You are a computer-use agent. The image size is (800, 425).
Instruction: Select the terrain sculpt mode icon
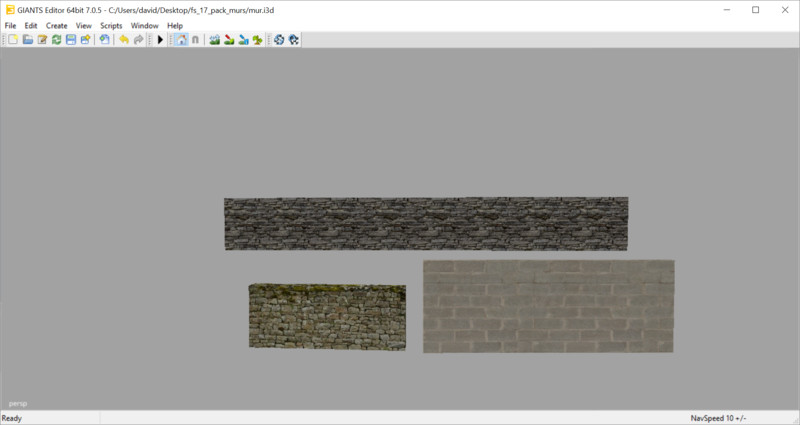(215, 40)
